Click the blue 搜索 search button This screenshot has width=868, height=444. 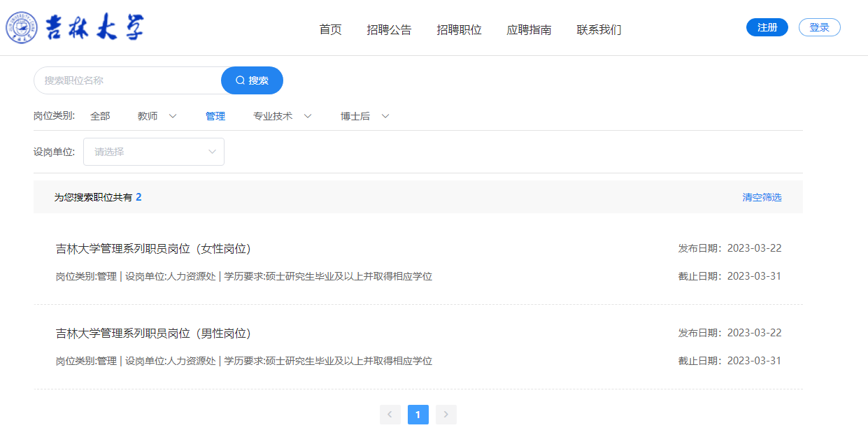[252, 80]
